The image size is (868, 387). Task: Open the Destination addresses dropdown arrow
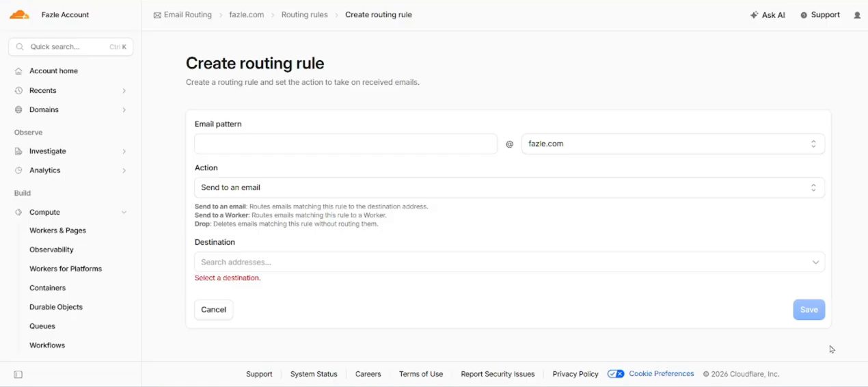coord(815,262)
